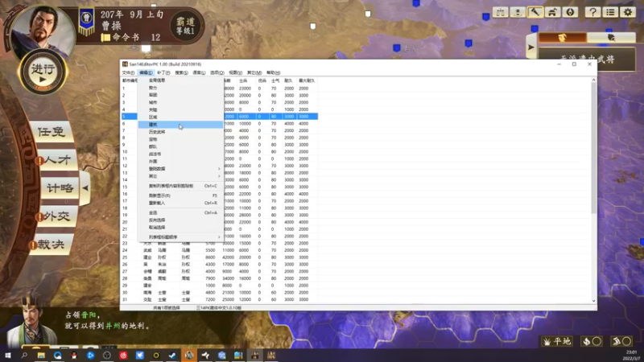Switch to the beige troop helmet tab
This screenshot has width=644, height=362.
611,38
